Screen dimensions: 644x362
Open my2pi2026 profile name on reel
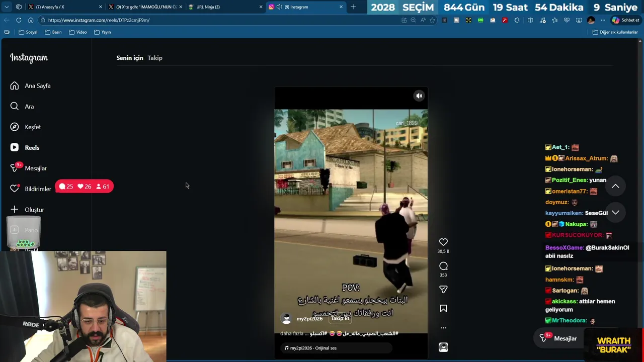pos(309,319)
